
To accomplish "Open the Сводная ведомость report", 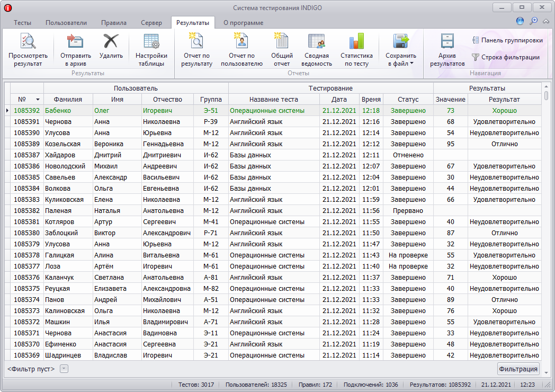I will pyautogui.click(x=317, y=42).
